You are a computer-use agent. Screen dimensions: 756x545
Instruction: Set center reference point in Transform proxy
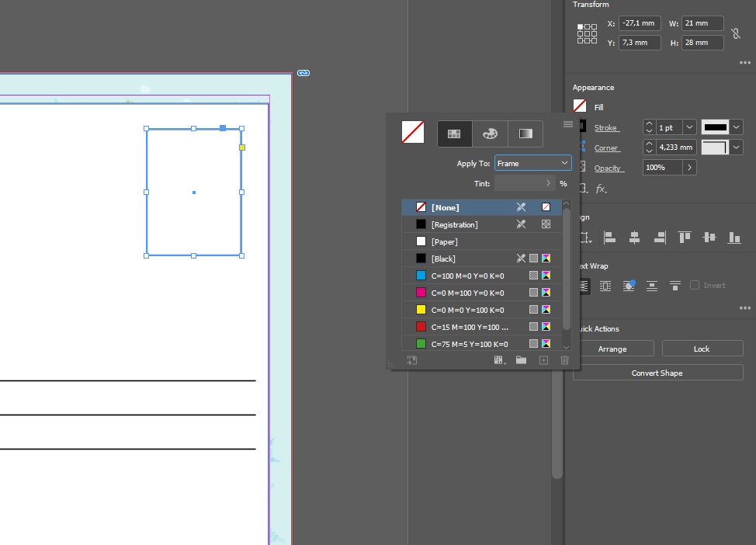point(587,33)
